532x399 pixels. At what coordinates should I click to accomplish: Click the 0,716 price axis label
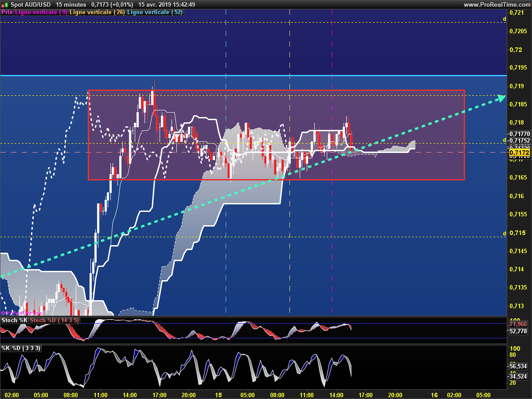517,196
